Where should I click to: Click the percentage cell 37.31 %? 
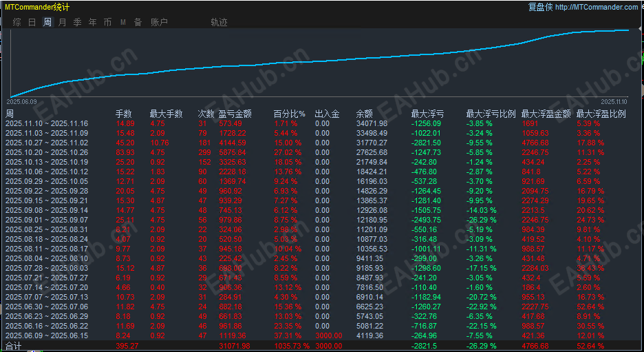click(288, 335)
